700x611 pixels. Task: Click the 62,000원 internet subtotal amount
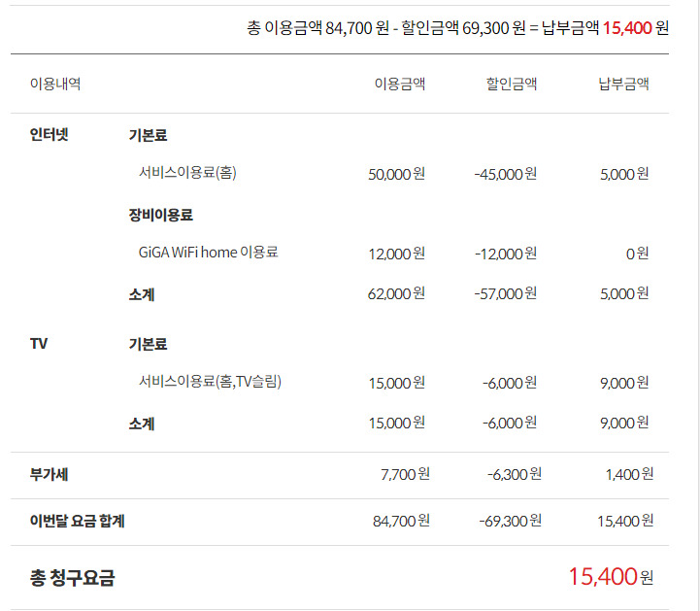click(x=396, y=293)
